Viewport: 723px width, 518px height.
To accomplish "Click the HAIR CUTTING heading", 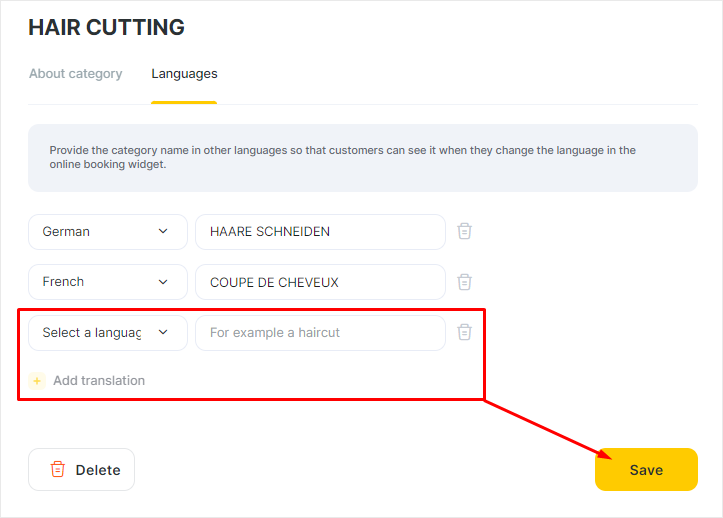I will [x=107, y=27].
